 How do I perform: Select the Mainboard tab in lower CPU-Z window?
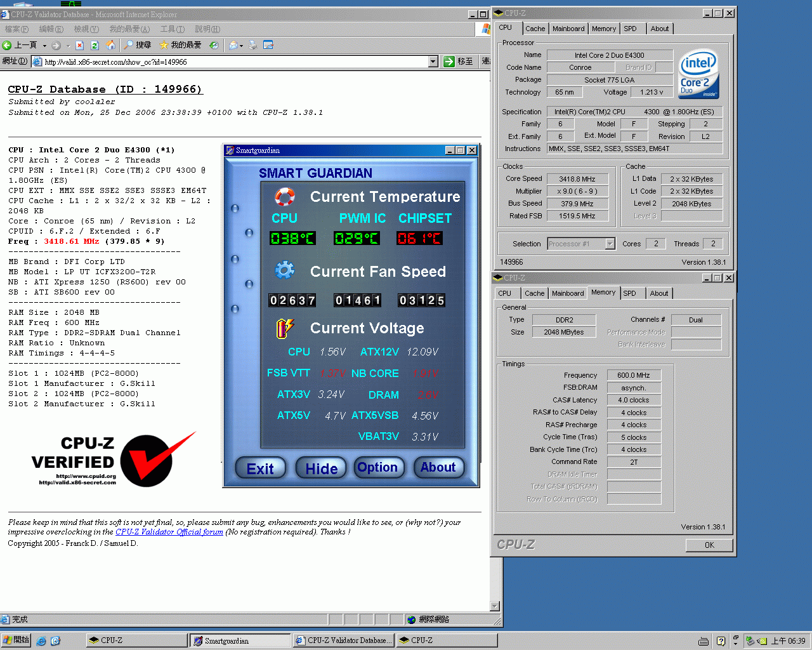pyautogui.click(x=568, y=293)
